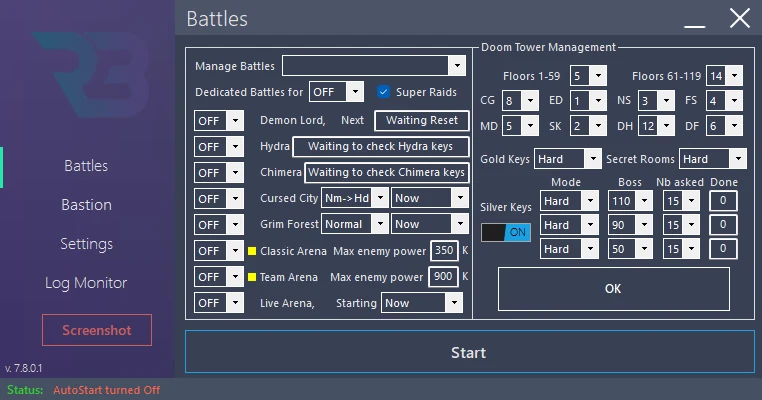Click the Chimera keys status field
Screen dimensions: 762x400
tap(386, 173)
